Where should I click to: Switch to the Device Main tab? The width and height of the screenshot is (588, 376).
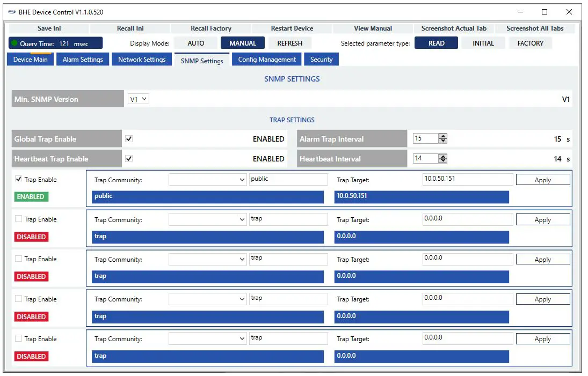tap(31, 60)
